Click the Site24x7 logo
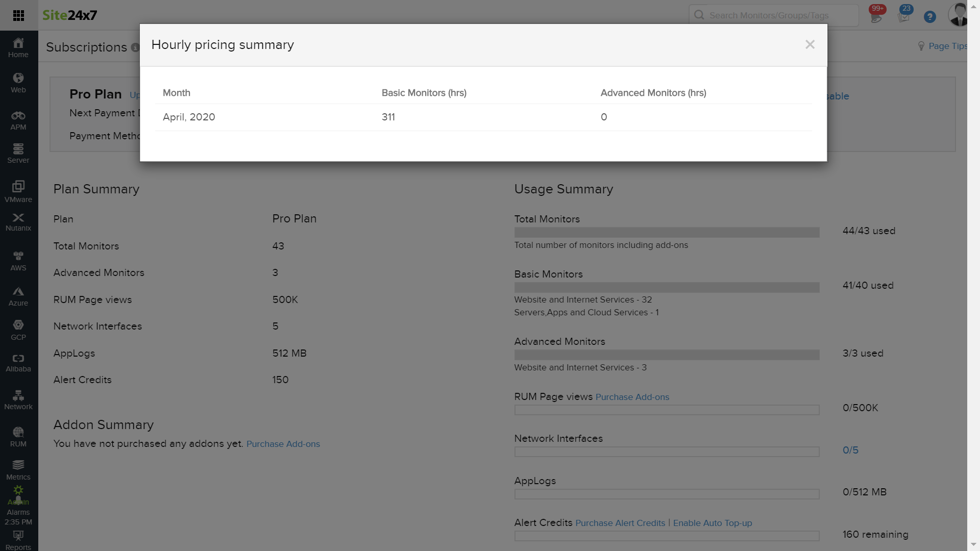Image resolution: width=980 pixels, height=551 pixels. tap(69, 15)
